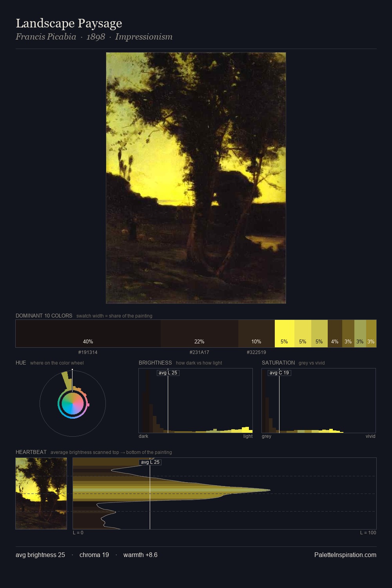Click the hex code '#191314'
Viewport: 392px width, 588px height.
click(x=88, y=352)
